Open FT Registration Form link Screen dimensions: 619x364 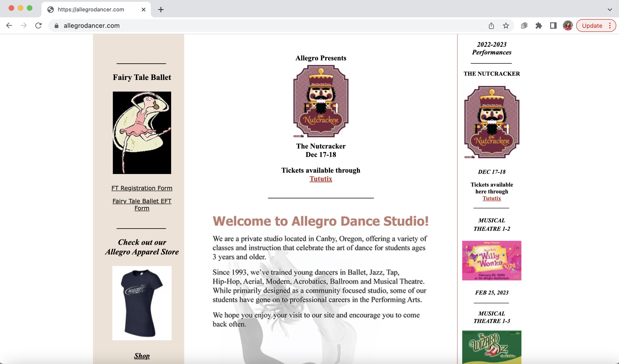142,188
